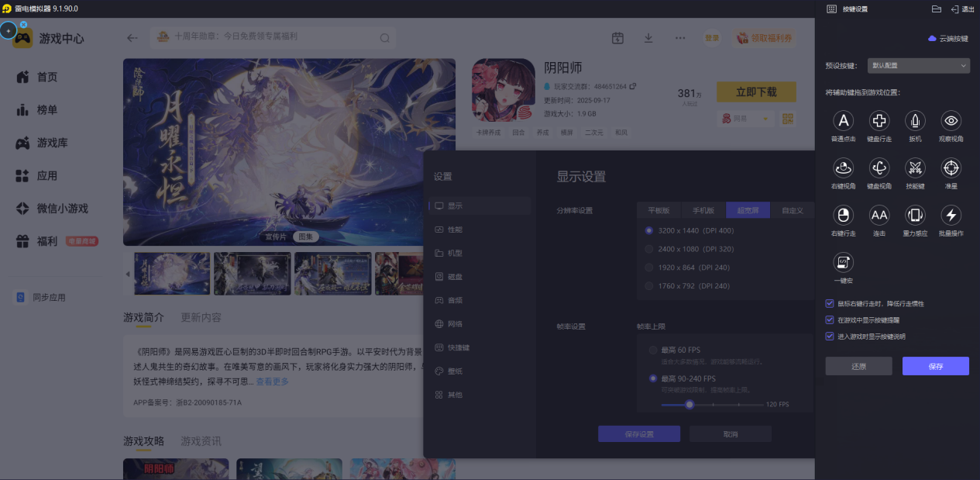Select first screenshot thumbnail below banner
The height and width of the screenshot is (480, 980).
tap(173, 274)
